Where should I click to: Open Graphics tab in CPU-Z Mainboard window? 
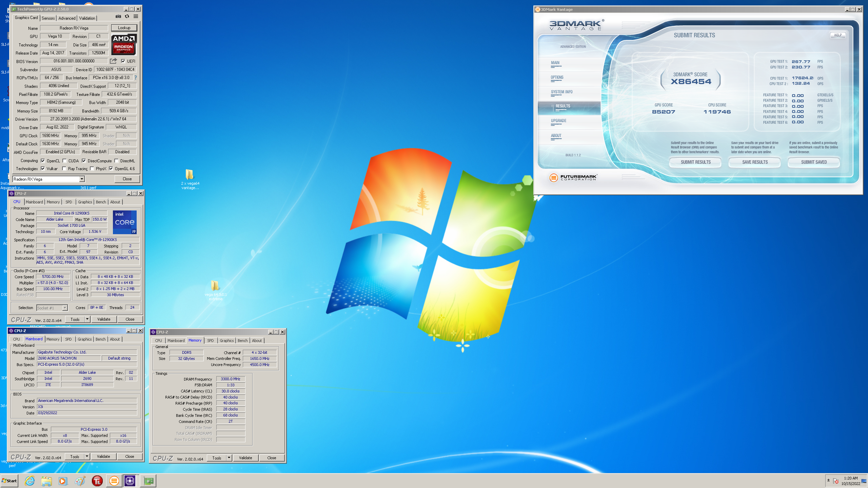tap(85, 339)
